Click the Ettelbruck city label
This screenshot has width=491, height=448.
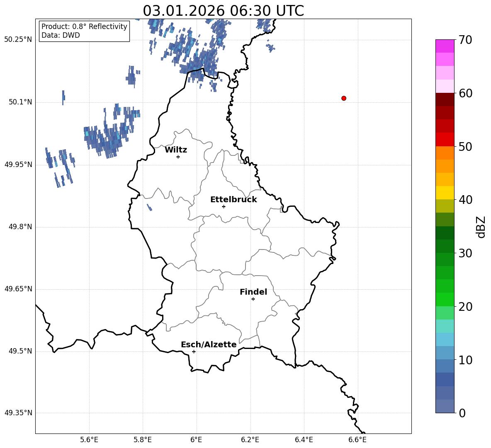[233, 200]
